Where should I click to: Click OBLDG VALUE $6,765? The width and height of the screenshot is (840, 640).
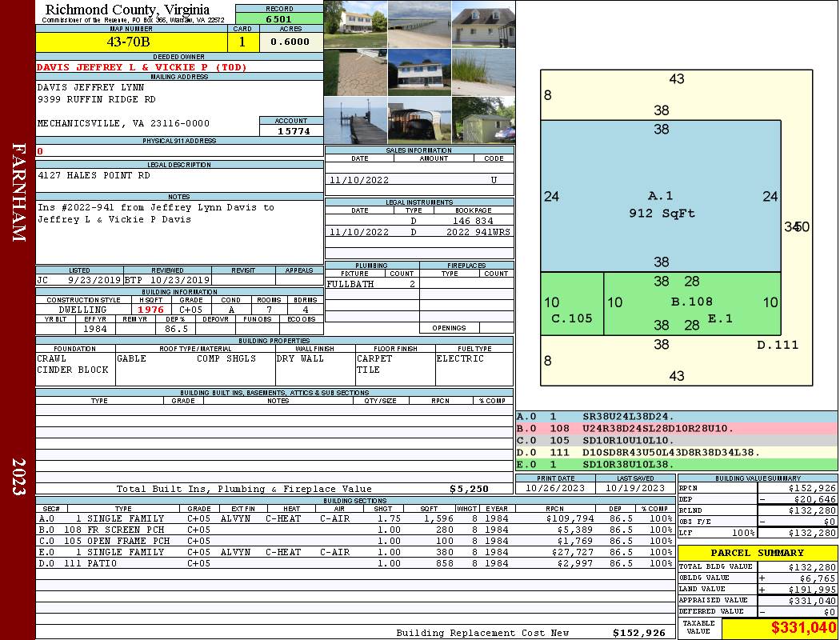click(x=817, y=578)
